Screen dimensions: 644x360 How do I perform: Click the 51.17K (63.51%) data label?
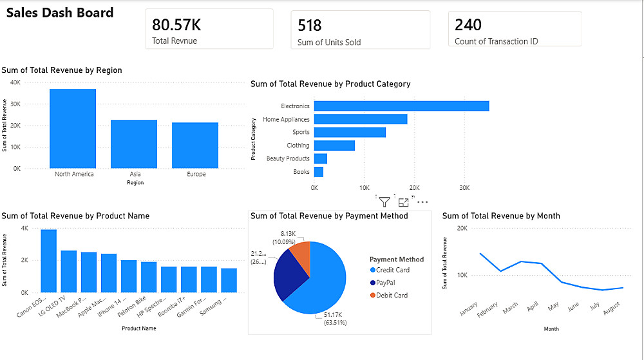(x=334, y=319)
